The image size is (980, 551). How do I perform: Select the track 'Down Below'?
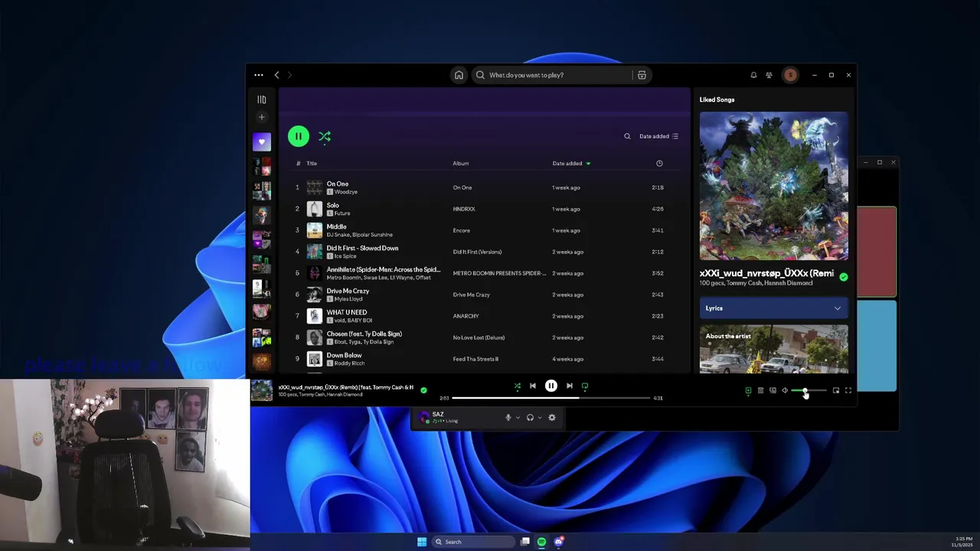(345, 355)
